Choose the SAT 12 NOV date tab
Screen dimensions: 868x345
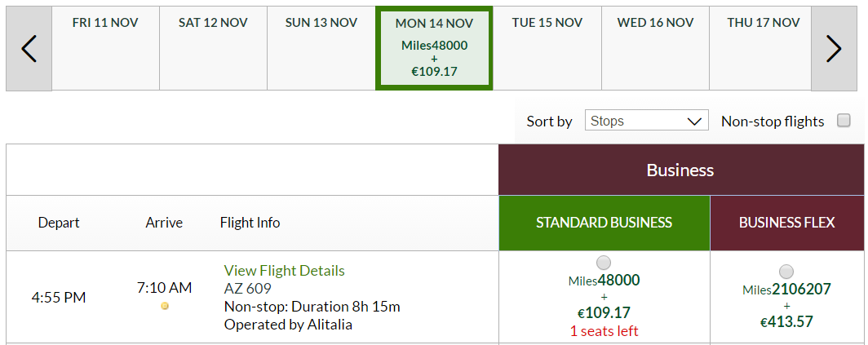coord(213,48)
